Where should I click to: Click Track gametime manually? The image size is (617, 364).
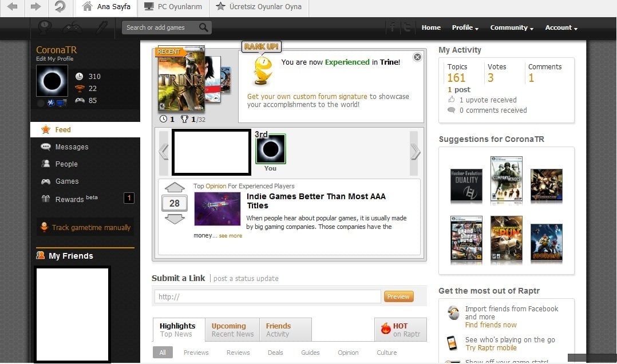(x=85, y=227)
